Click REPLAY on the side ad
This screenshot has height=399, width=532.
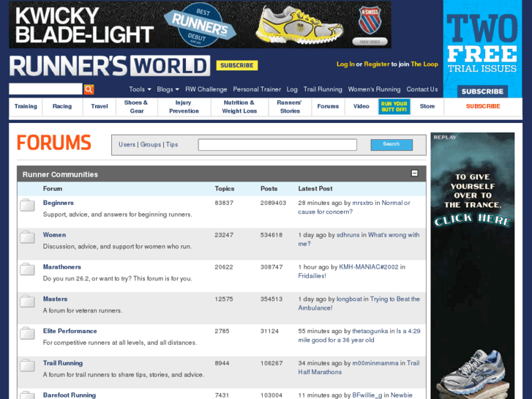445,137
